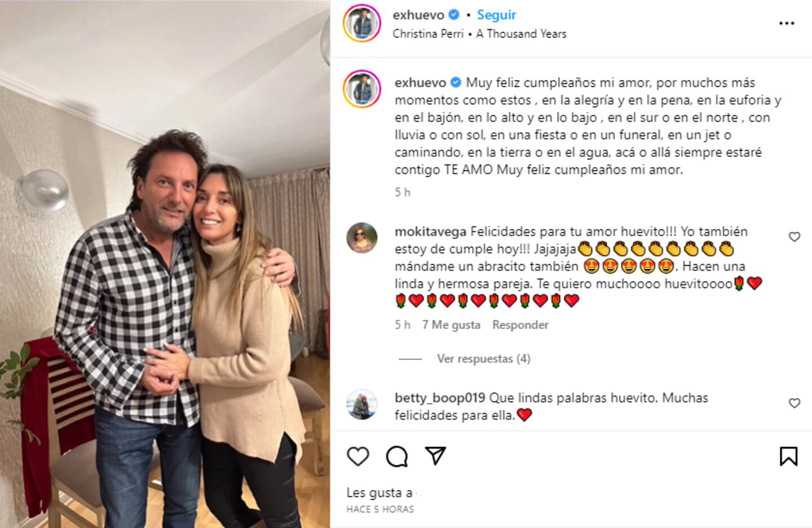This screenshot has width=812, height=528.
Task: Click betty_boop019's profile avatar
Action: (361, 402)
